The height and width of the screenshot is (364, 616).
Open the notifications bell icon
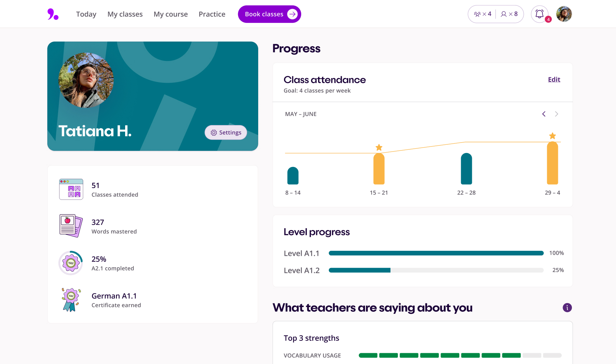click(x=539, y=14)
